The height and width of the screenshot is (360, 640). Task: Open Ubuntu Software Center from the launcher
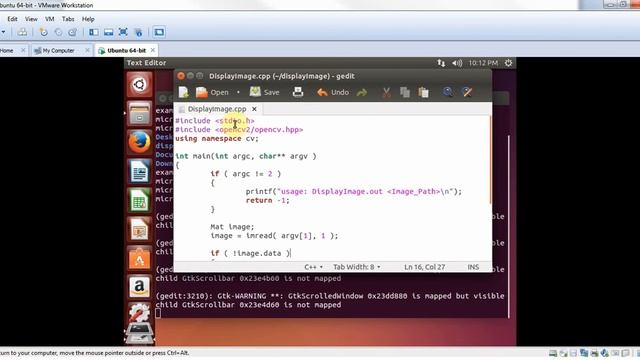(139, 258)
